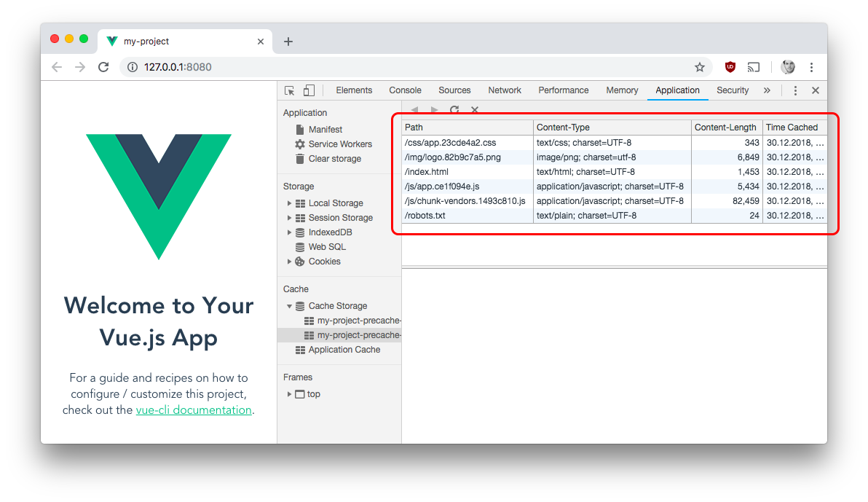Expand the IndexedDB tree node
Viewport: 868px width, 502px height.
[289, 232]
